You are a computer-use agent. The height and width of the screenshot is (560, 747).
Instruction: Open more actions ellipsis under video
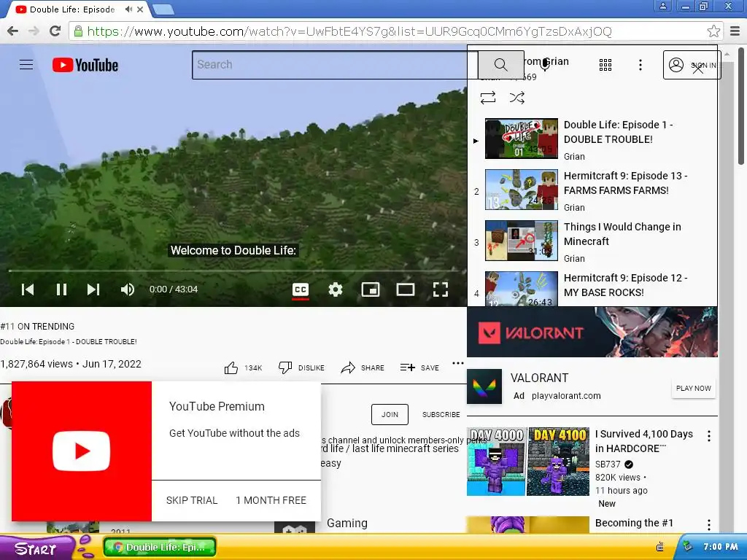pos(458,363)
